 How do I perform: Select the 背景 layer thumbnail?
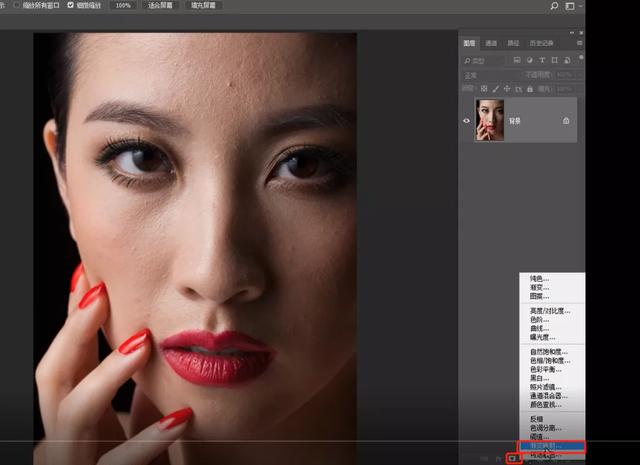click(490, 120)
